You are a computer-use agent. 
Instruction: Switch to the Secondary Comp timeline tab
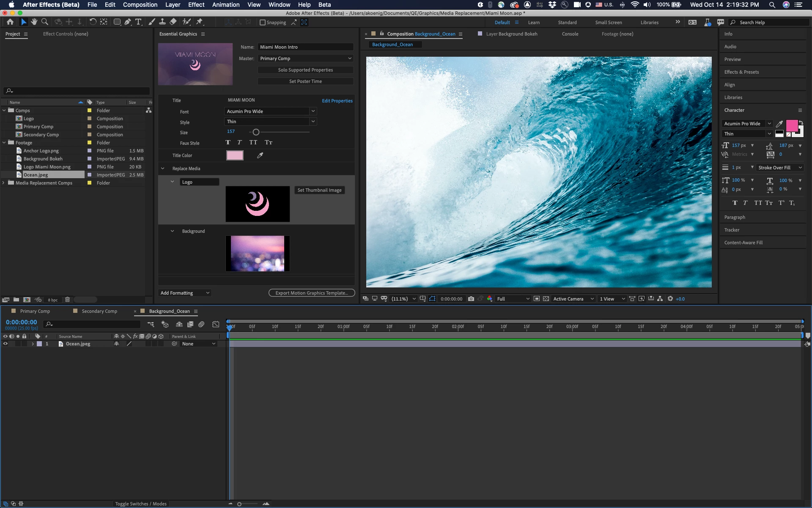tap(99, 311)
